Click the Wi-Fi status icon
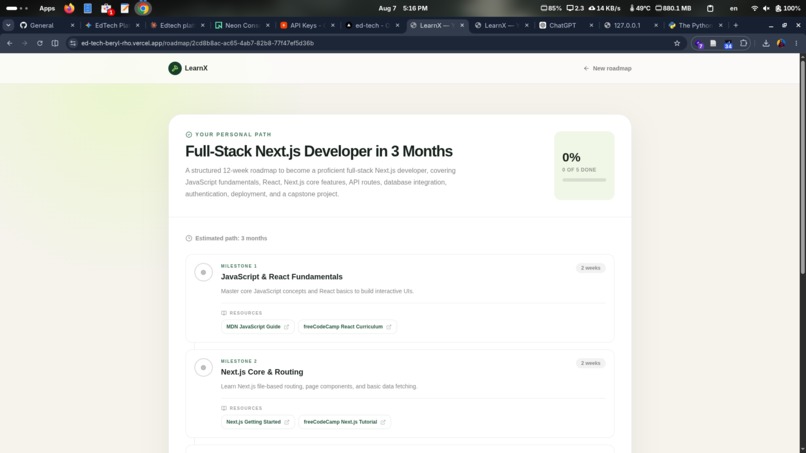The width and height of the screenshot is (806, 453). pos(755,8)
